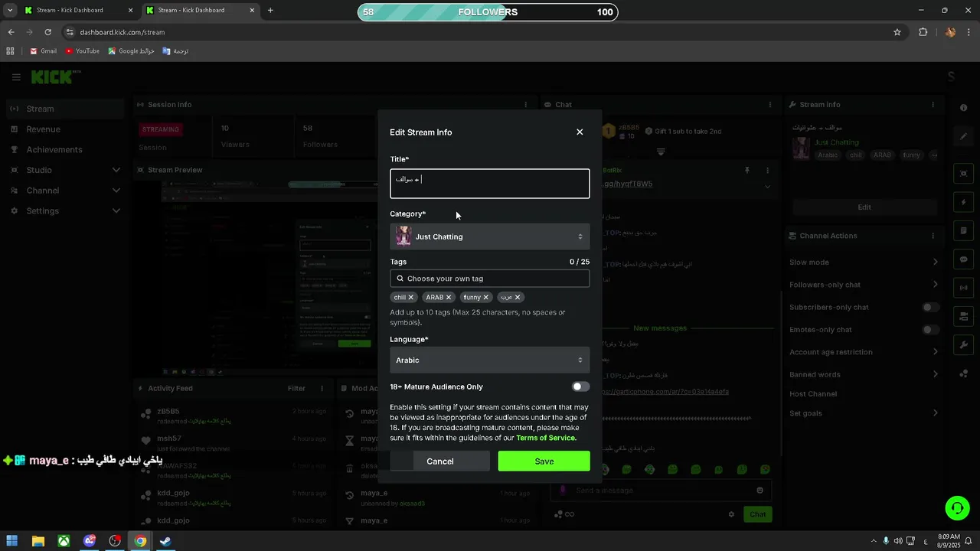Reload the browser page
The image size is (980, 551).
tap(47, 32)
